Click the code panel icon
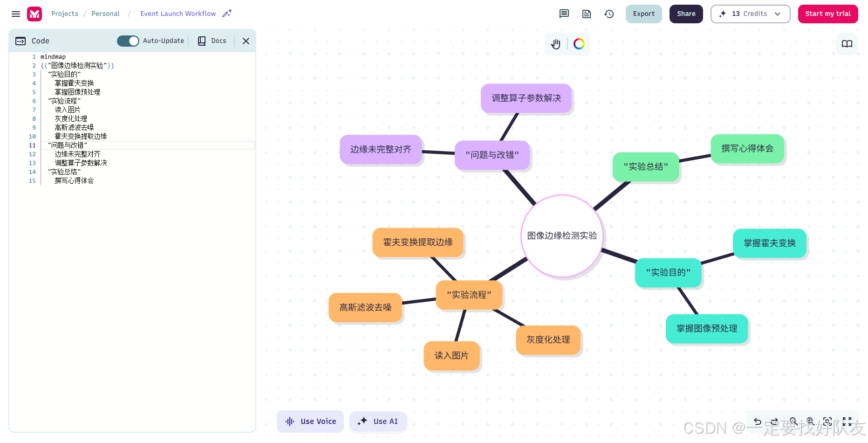The height and width of the screenshot is (443, 868). (21, 41)
